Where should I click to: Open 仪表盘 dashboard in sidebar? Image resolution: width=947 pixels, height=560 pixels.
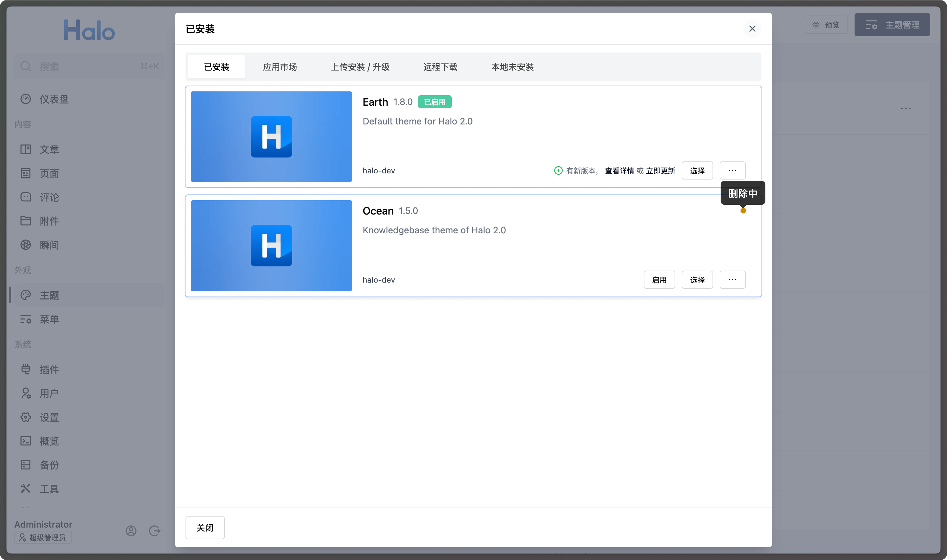point(54,99)
